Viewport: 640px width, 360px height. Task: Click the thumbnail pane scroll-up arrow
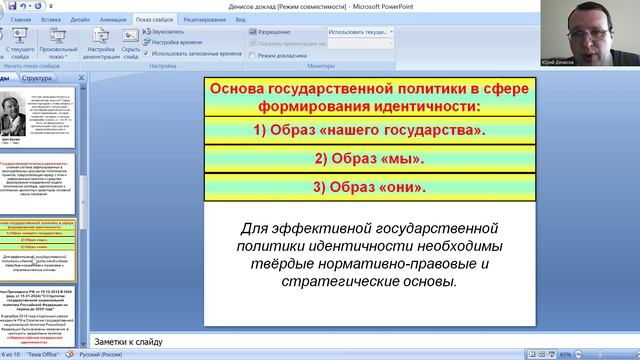[83, 88]
